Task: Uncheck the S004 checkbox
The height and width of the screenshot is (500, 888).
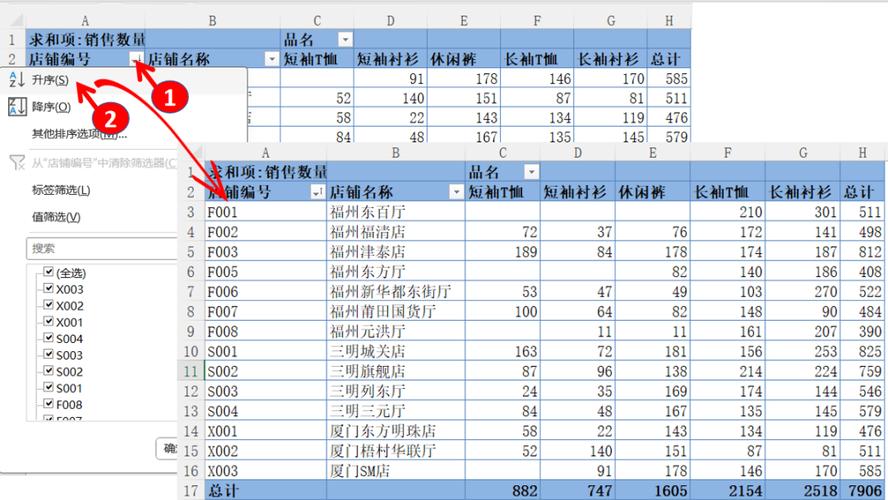Action: [48, 337]
